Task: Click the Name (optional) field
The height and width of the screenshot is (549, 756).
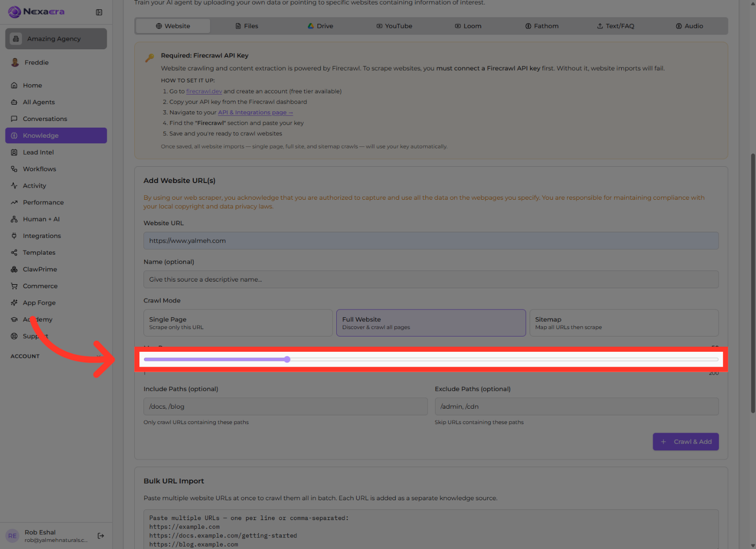Action: (x=431, y=280)
